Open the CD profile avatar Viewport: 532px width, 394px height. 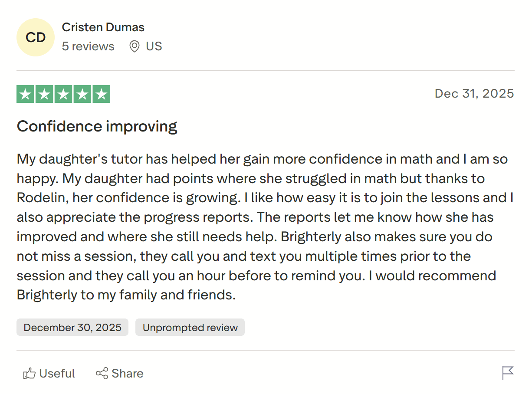[x=36, y=37]
